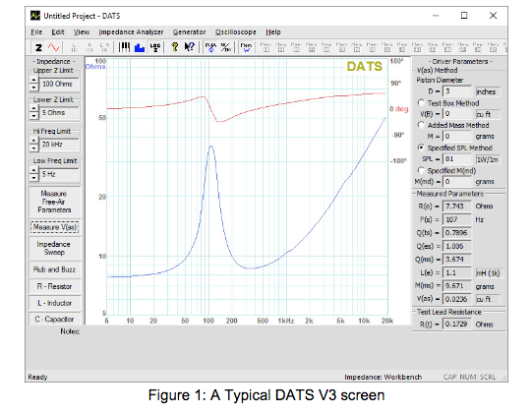Click the added mass M grams field
This screenshot has width=532, height=414.
pos(456,136)
